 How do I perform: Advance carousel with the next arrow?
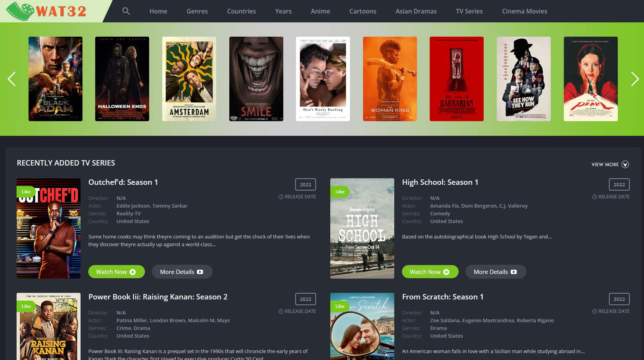pyautogui.click(x=634, y=79)
